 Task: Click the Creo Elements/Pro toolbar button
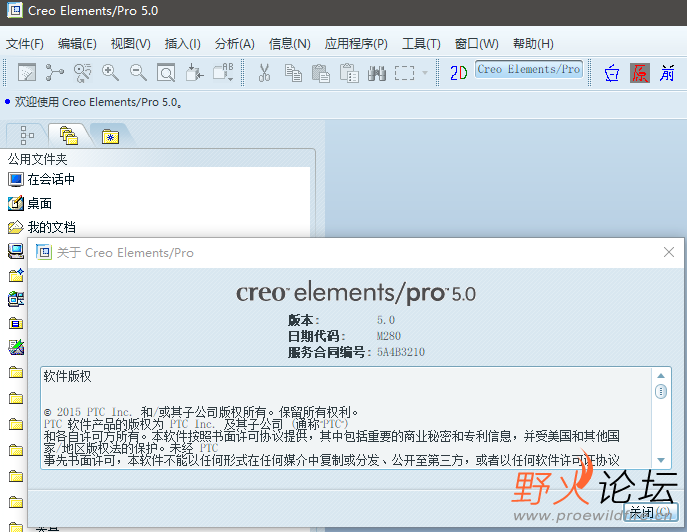click(529, 69)
